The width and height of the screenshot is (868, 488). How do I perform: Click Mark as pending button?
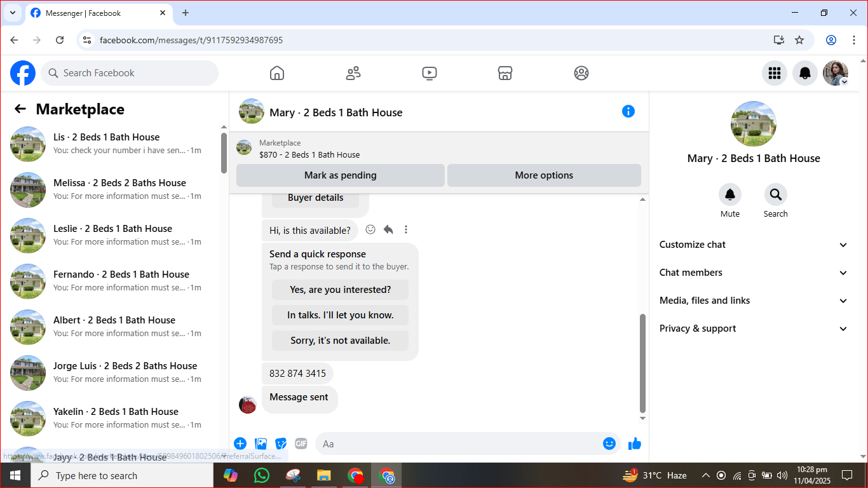341,175
